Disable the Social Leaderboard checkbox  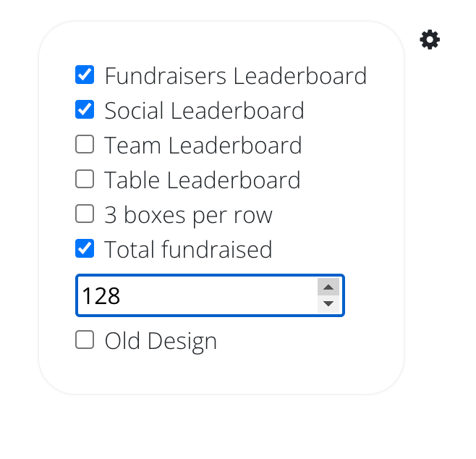point(85,109)
